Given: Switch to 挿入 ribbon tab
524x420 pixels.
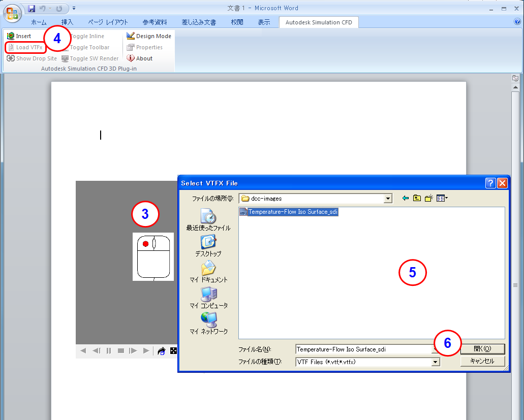Looking at the screenshot, I should pyautogui.click(x=67, y=22).
